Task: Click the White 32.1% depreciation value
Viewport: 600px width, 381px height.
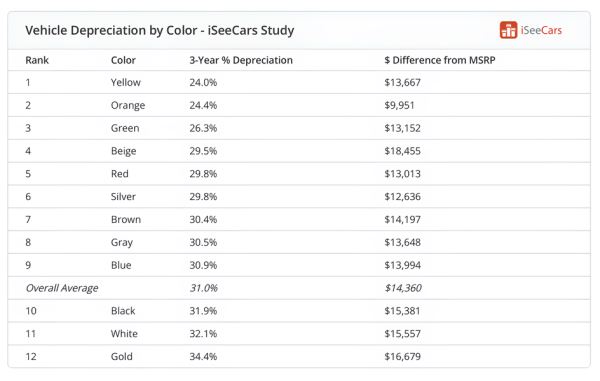Action: coord(203,334)
